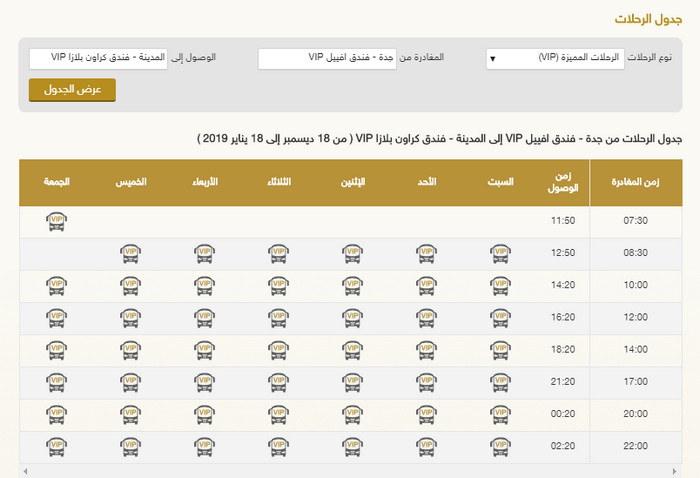Select Friday's VIP bus in the 20:00 row
This screenshot has height=478, width=700.
56,414
